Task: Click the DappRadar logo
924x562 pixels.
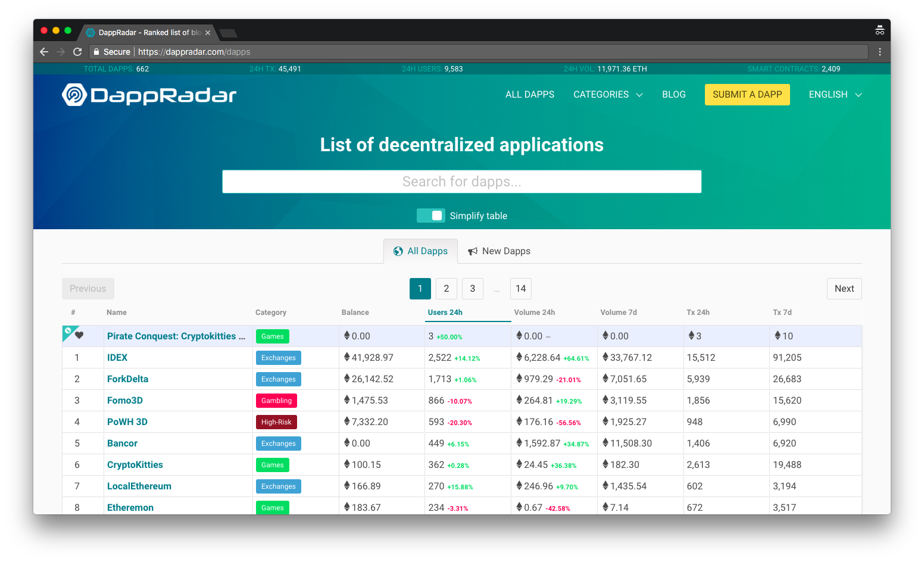Action: 149,95
